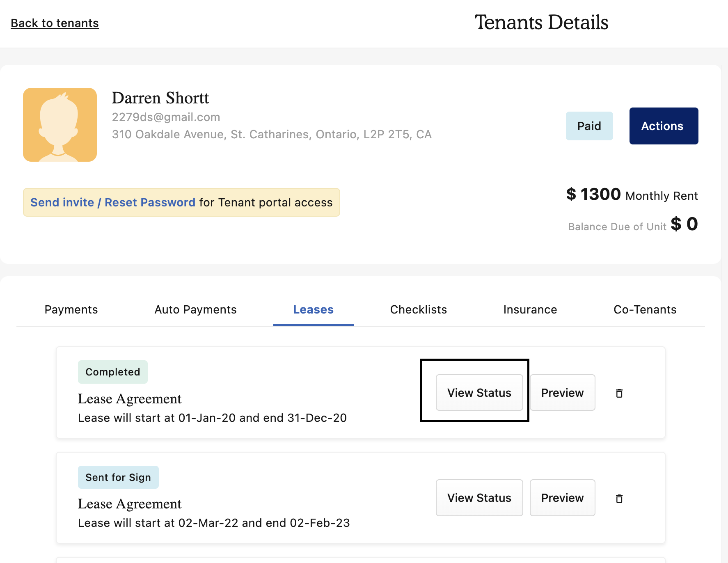Image resolution: width=728 pixels, height=563 pixels.
Task: Delete the completed lease agreement via trash icon
Action: 619,393
